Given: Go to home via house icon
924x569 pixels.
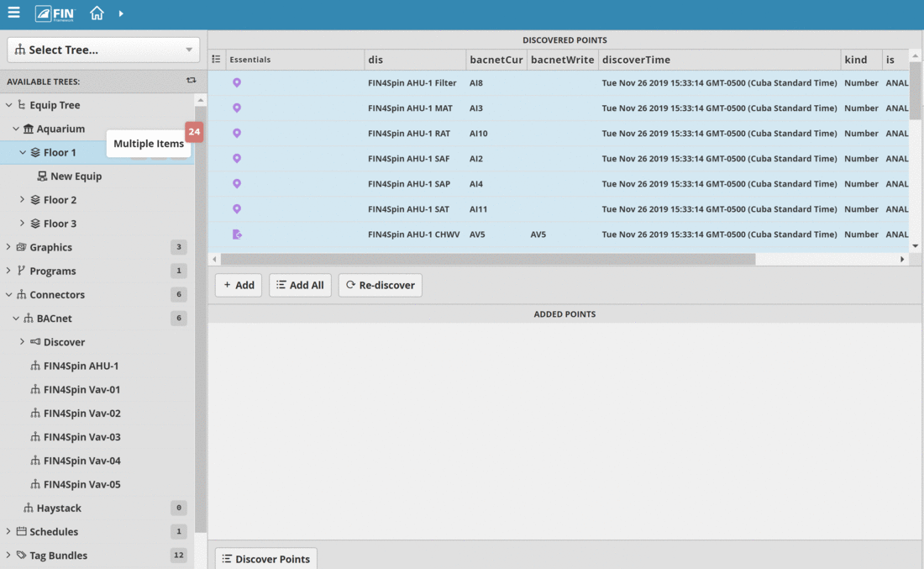Looking at the screenshot, I should pos(97,13).
